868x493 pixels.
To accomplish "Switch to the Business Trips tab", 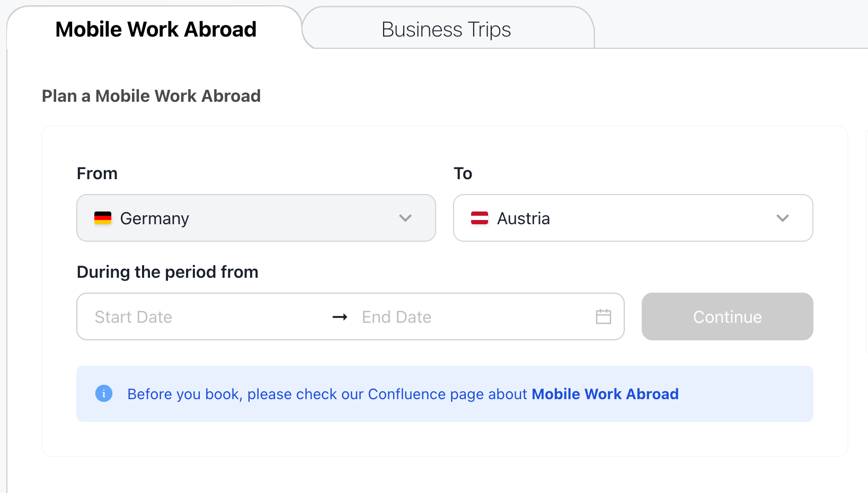I will pyautogui.click(x=446, y=30).
